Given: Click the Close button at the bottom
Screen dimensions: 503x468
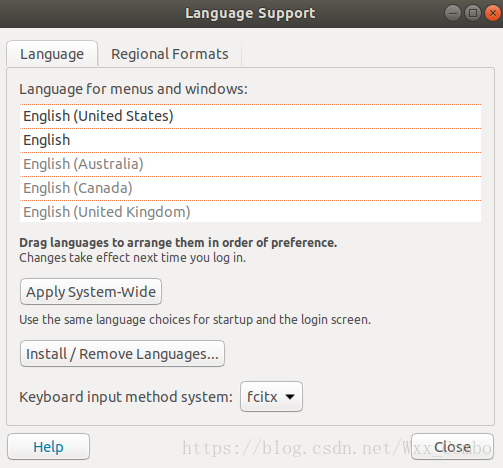Looking at the screenshot, I should coord(452,447).
